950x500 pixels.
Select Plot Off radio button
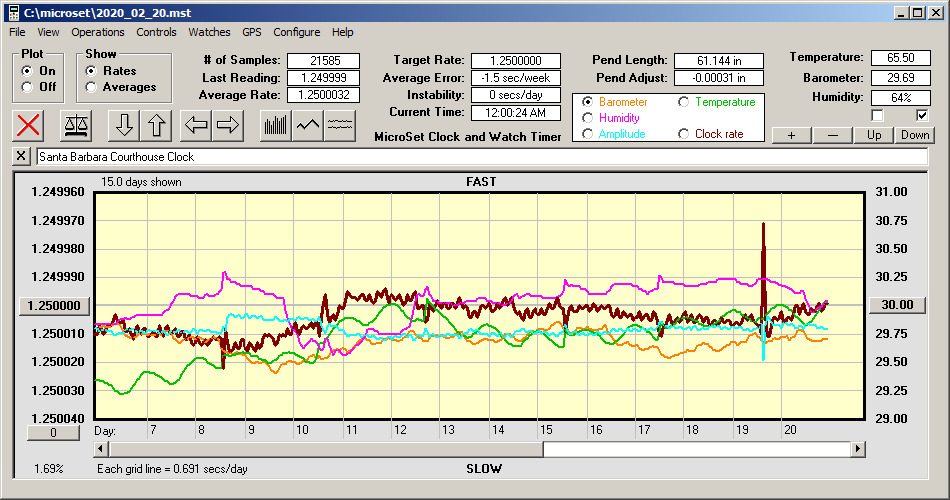point(27,87)
